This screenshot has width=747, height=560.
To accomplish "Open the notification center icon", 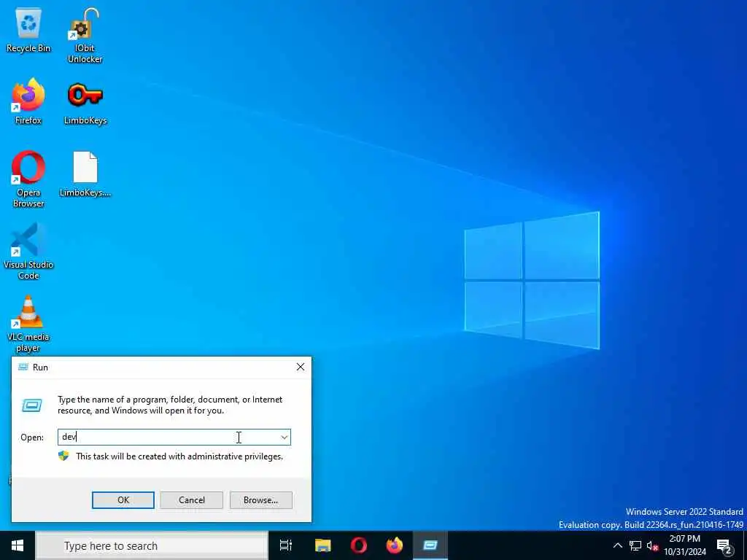I will coord(724,546).
